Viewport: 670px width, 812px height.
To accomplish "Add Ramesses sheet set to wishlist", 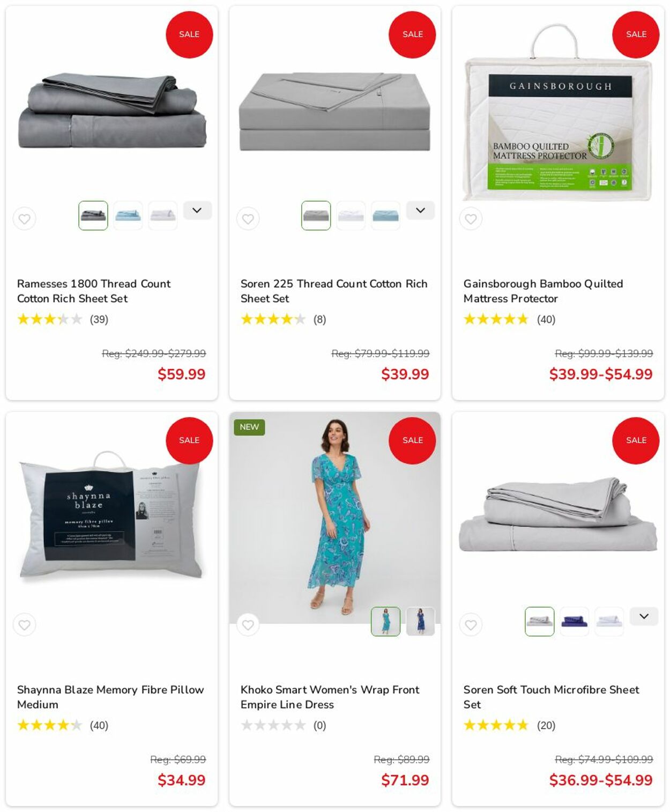I will (x=25, y=219).
